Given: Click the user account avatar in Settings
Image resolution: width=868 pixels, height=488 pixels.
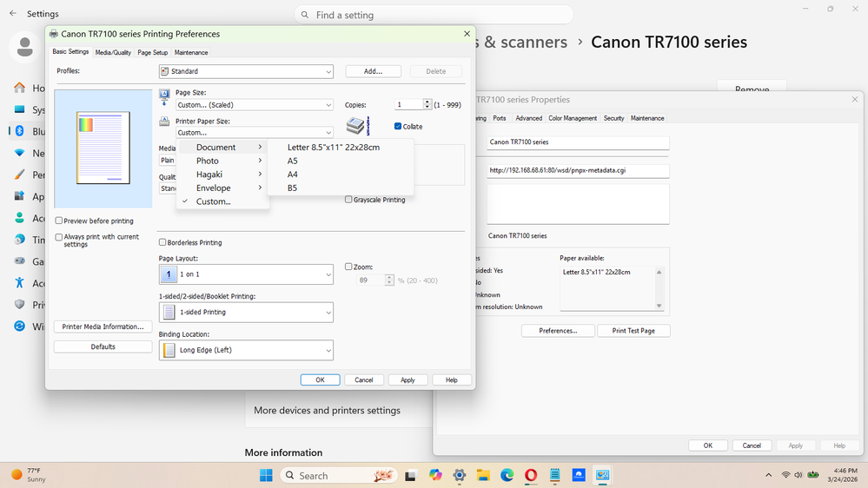Looking at the screenshot, I should tap(24, 47).
